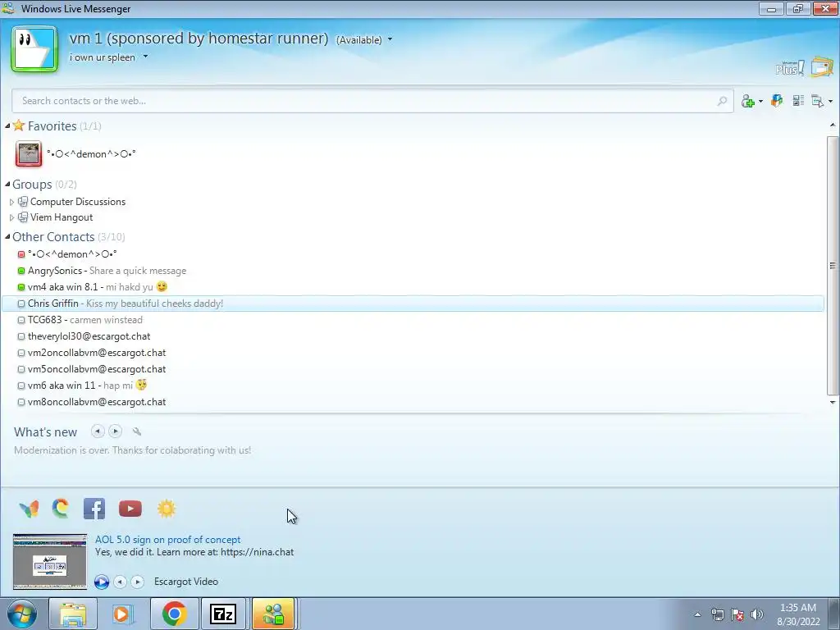Select Chris Griffin contact
This screenshot has height=630, width=840.
pyautogui.click(x=413, y=304)
